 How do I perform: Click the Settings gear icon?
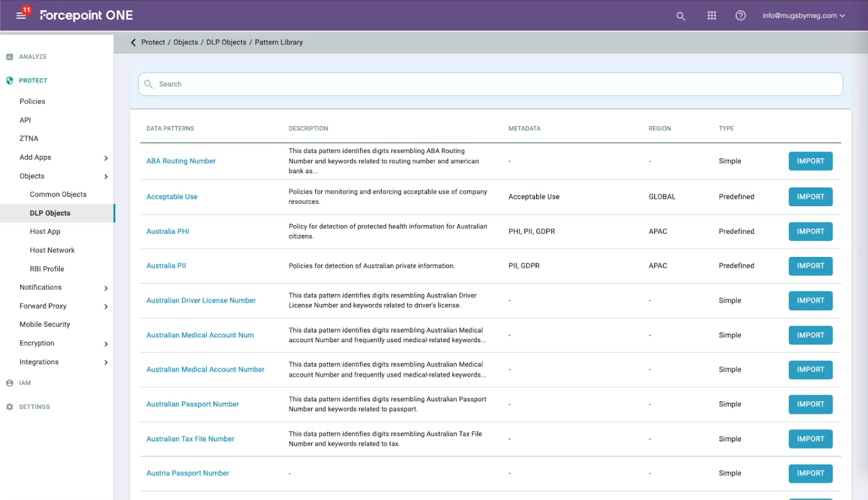(x=9, y=406)
